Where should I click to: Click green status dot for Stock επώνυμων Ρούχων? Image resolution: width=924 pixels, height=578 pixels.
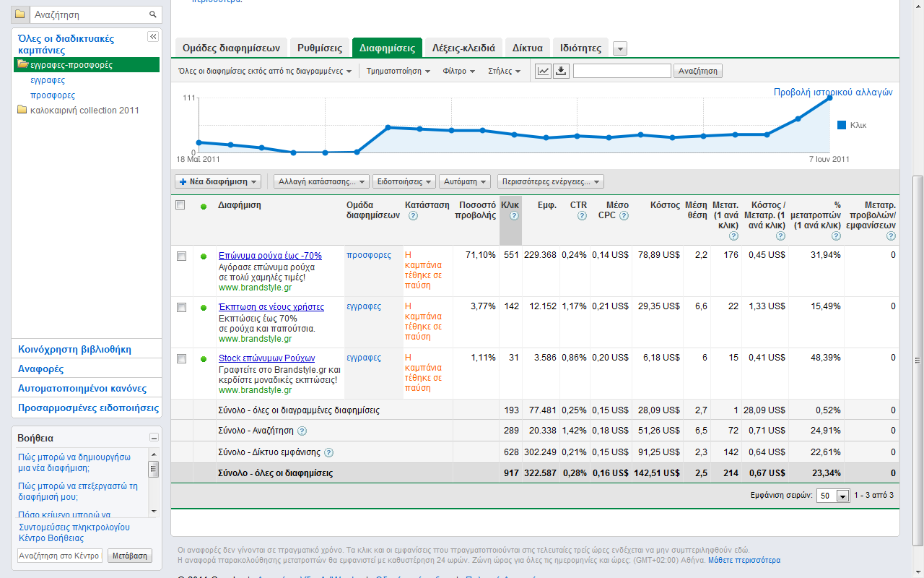204,359
